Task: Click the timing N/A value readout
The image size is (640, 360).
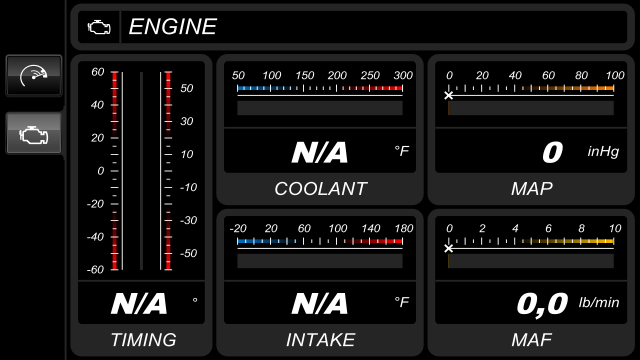Action: coord(139,303)
